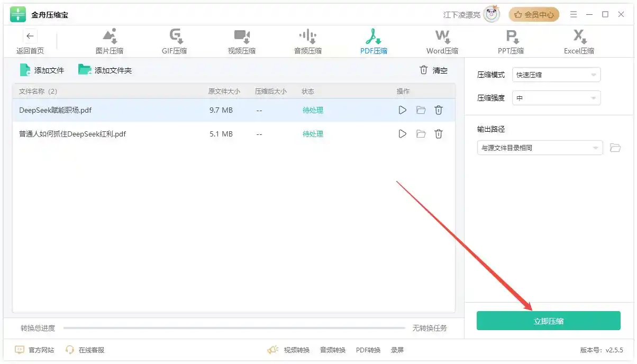Open the 压缩模式 dropdown showing 快速压缩
Viewport: 637px width, 364px height.
556,75
